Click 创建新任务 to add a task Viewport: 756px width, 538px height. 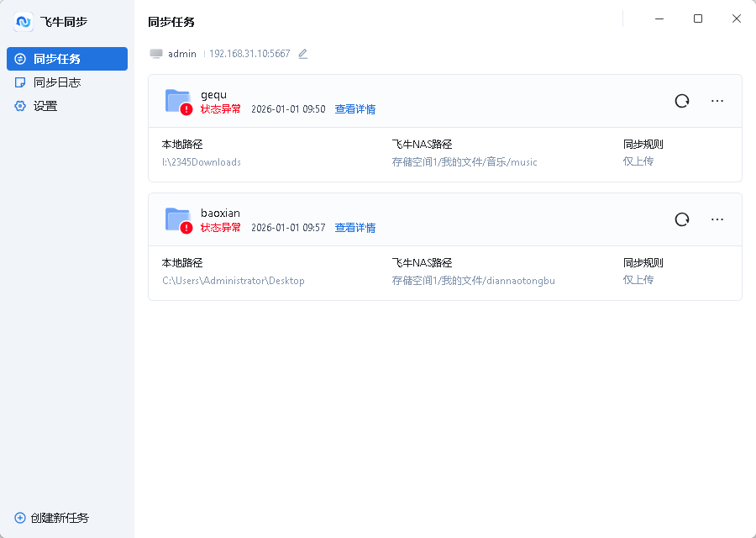coord(52,518)
